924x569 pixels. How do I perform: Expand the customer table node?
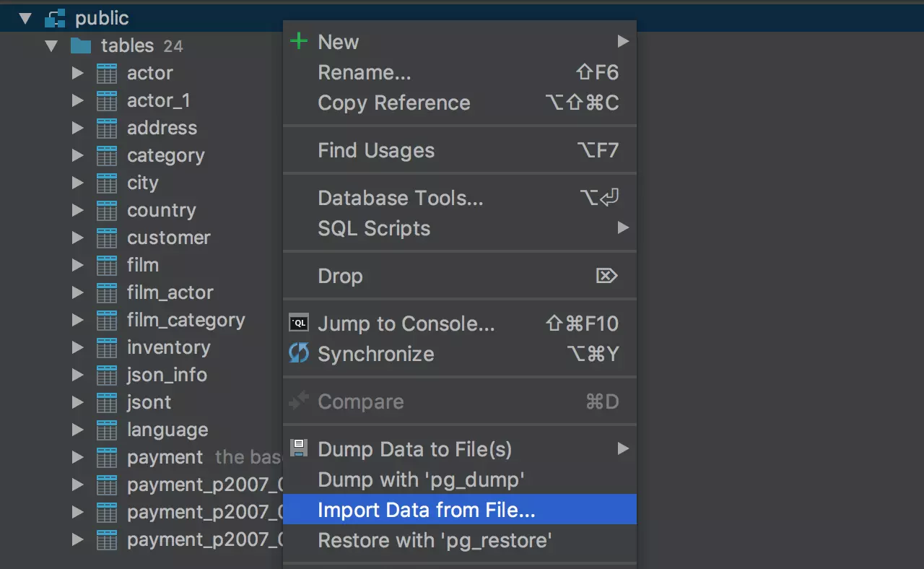coord(78,238)
